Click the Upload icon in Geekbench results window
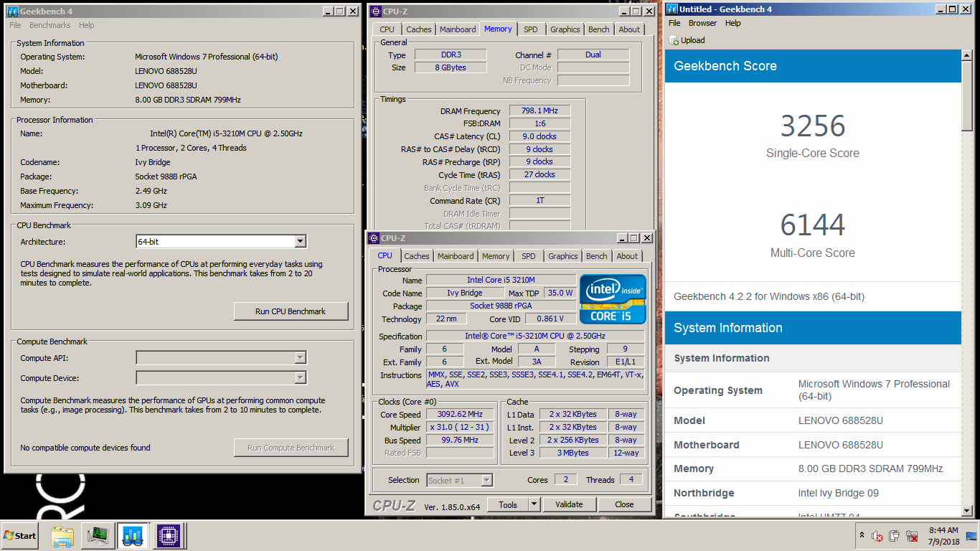 click(674, 40)
